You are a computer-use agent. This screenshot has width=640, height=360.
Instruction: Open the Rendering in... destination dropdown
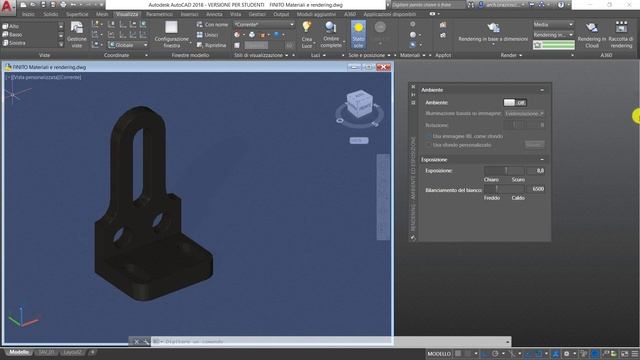tap(553, 35)
